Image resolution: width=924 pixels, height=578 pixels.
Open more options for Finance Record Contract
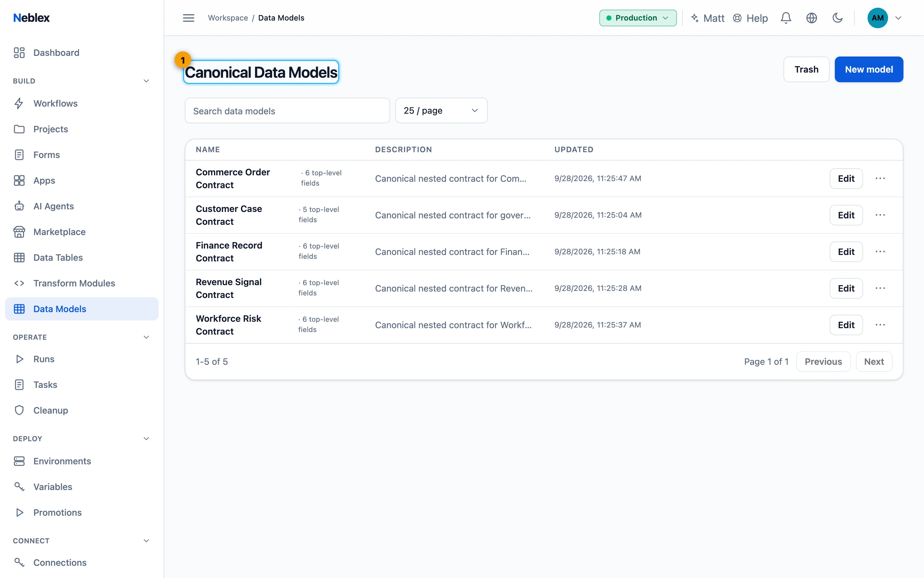pyautogui.click(x=880, y=251)
